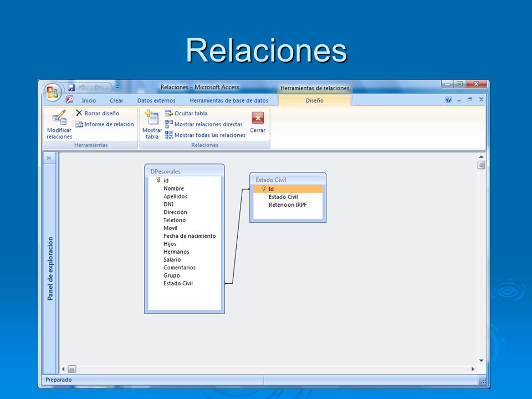Click the vertical scrollbar thumb

coord(481,165)
